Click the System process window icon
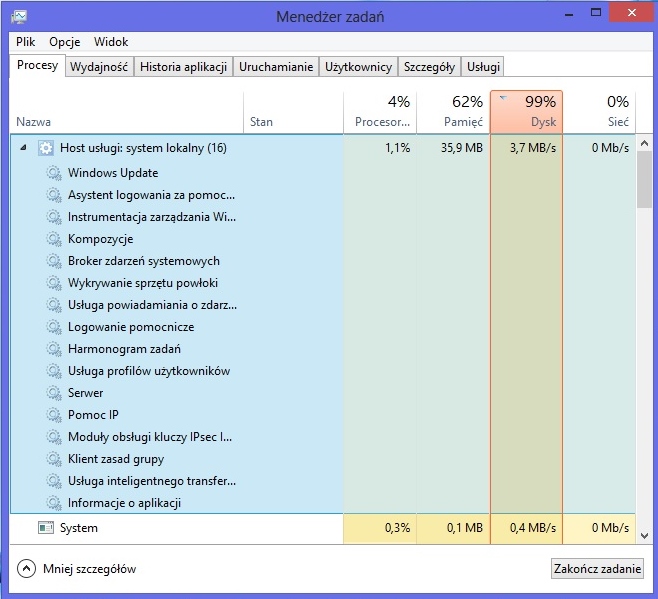 coord(46,528)
